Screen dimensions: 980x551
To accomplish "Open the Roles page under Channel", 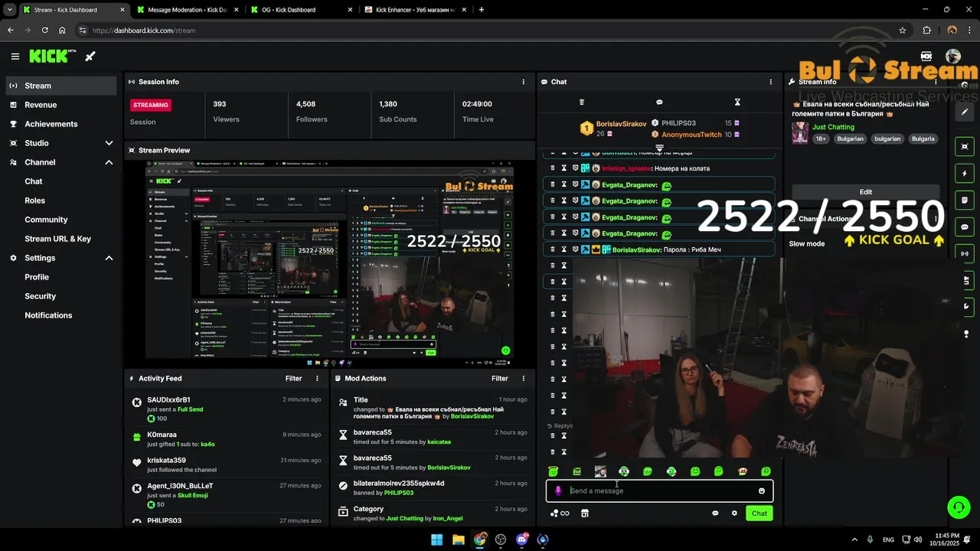I will [x=35, y=201].
